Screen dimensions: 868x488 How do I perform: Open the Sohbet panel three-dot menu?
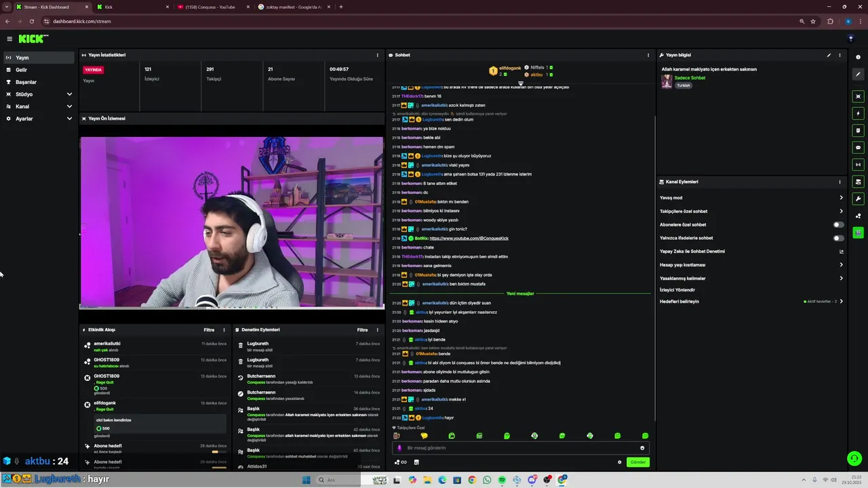coord(648,55)
